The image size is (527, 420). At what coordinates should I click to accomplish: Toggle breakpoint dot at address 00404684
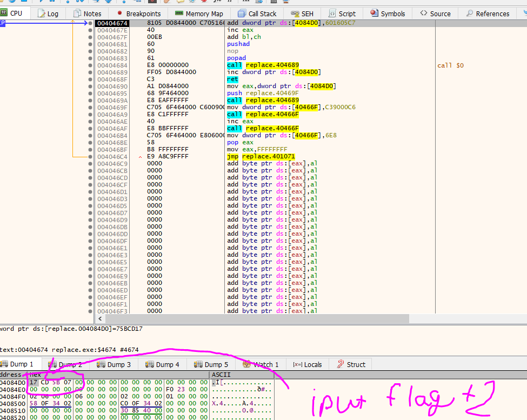click(x=90, y=65)
